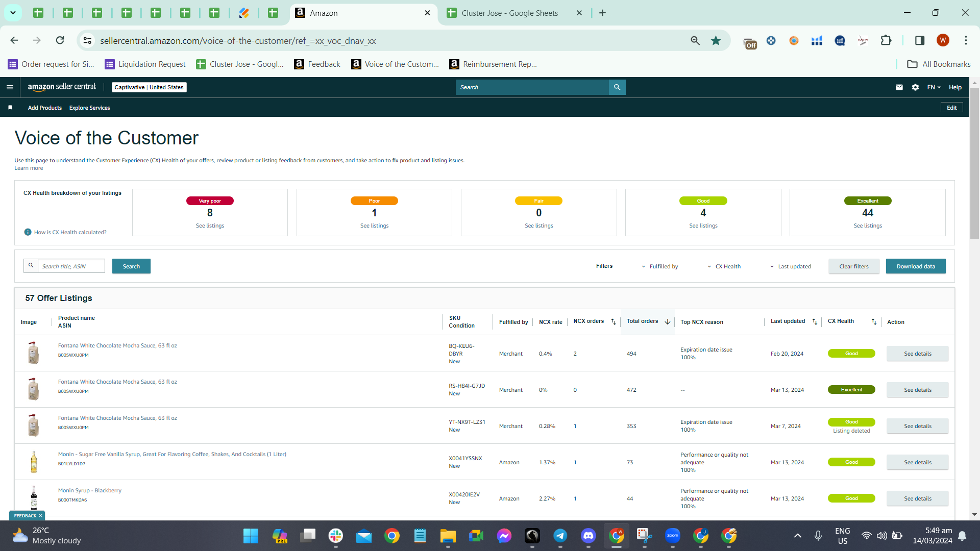Screen dimensions: 980x551
Task: Open the Windows Start menu
Action: (x=251, y=536)
